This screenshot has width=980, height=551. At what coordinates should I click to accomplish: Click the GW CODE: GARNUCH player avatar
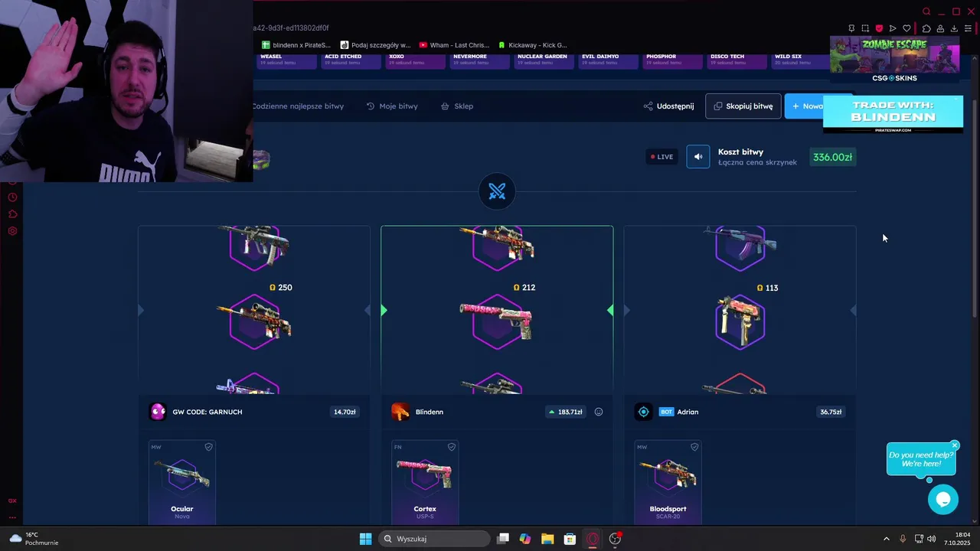(158, 412)
